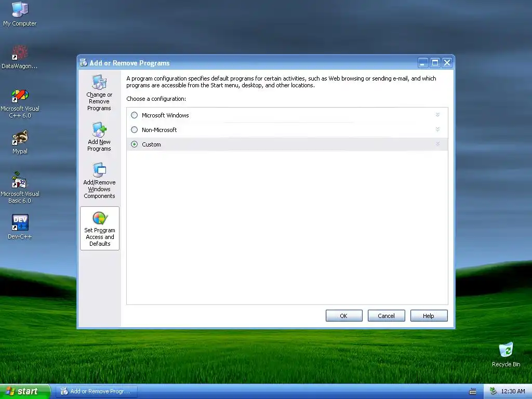This screenshot has height=399, width=532.
Task: Select the Microsoft Windows configuration
Action: (x=135, y=115)
